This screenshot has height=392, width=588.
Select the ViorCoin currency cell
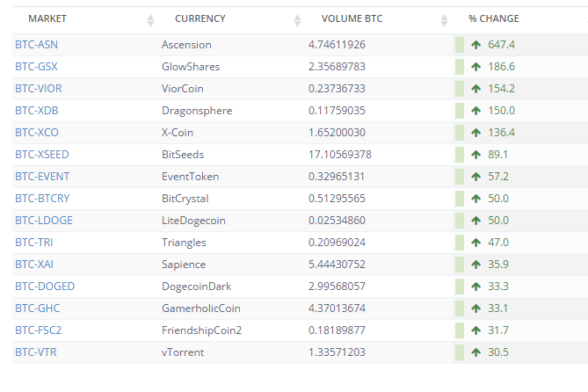183,89
